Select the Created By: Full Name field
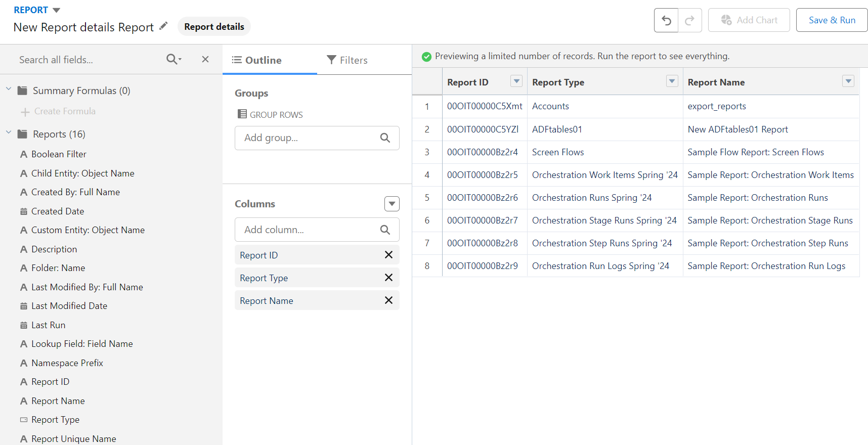 (76, 192)
